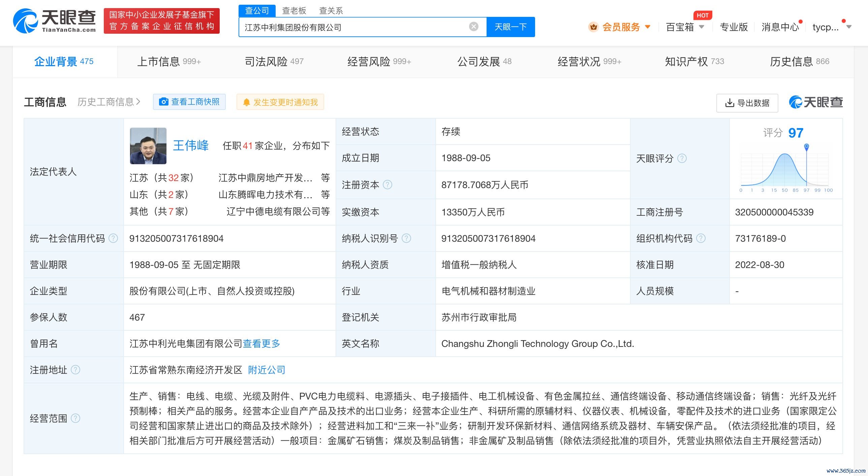Image resolution: width=868 pixels, height=476 pixels.
Task: Click registration number 320500000045339
Action: pos(774,212)
